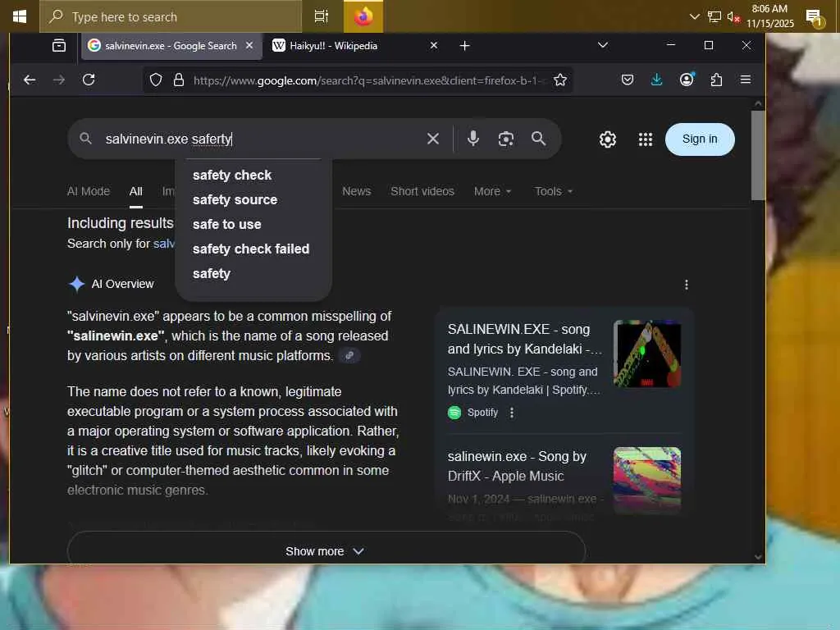Expand the Tools dropdown
Image resolution: width=840 pixels, height=630 pixels.
(554, 191)
